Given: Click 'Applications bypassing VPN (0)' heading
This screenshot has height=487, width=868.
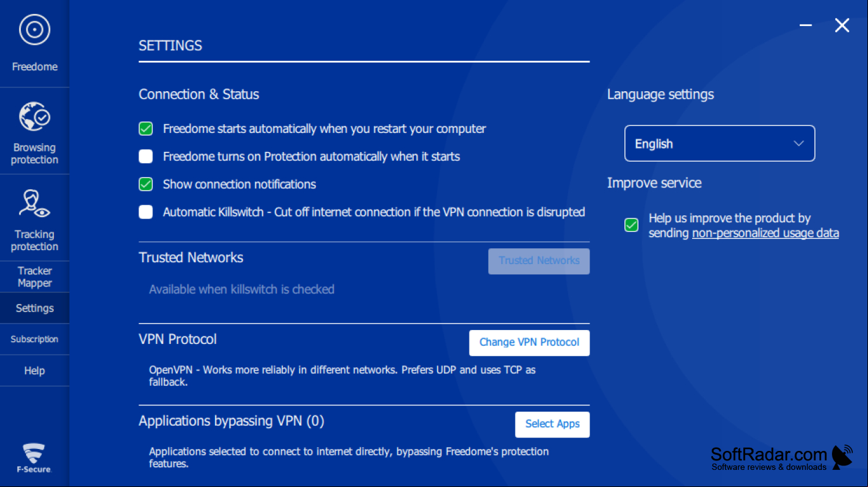Looking at the screenshot, I should (x=232, y=421).
